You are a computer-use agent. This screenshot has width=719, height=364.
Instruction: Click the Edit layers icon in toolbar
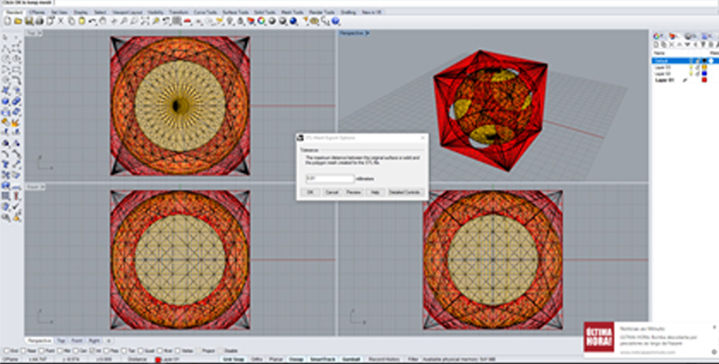pos(251,21)
